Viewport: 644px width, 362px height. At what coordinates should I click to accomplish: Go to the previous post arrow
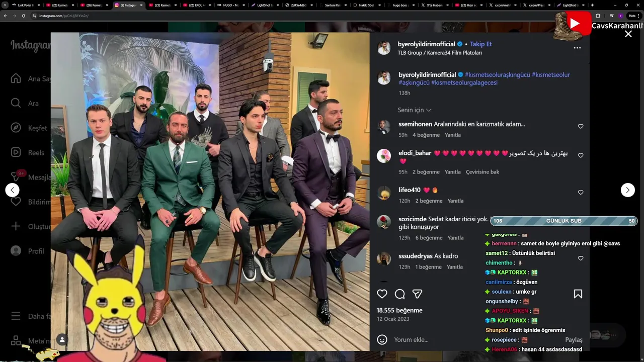point(13,190)
